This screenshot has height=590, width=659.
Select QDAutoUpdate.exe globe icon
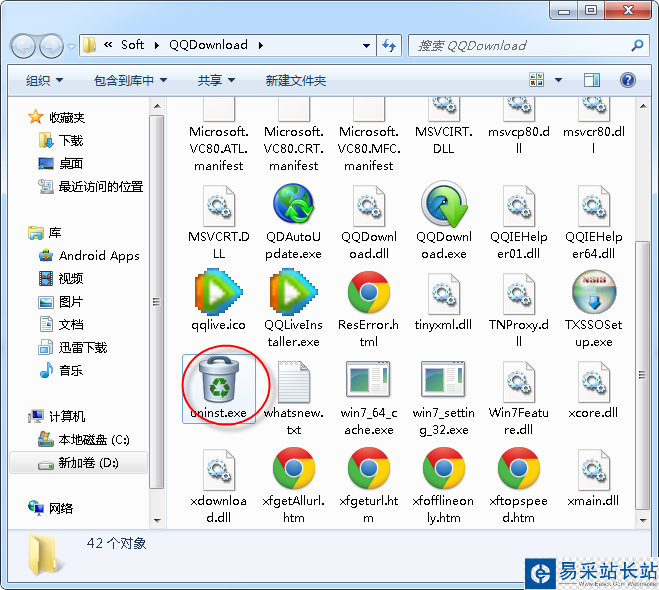(293, 204)
